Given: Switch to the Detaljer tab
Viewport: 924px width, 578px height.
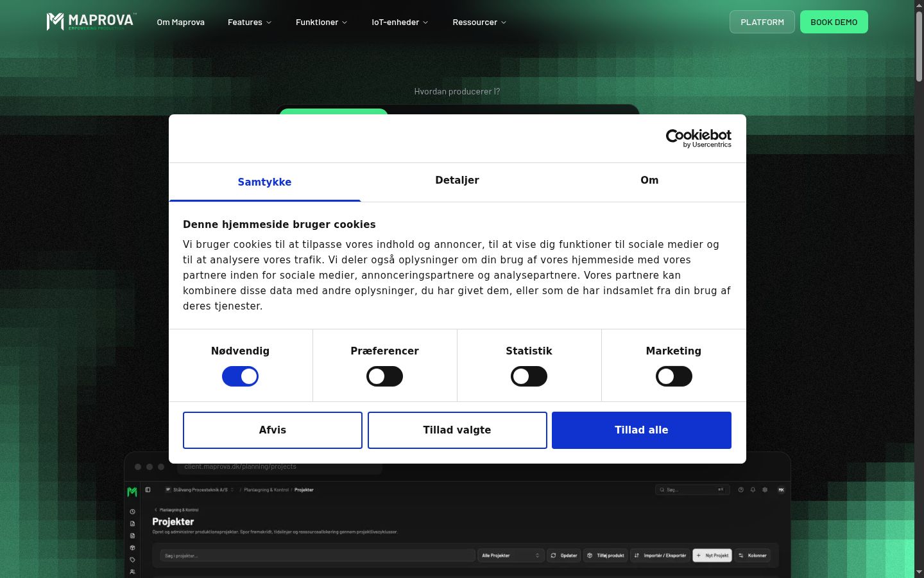Looking at the screenshot, I should tap(457, 180).
